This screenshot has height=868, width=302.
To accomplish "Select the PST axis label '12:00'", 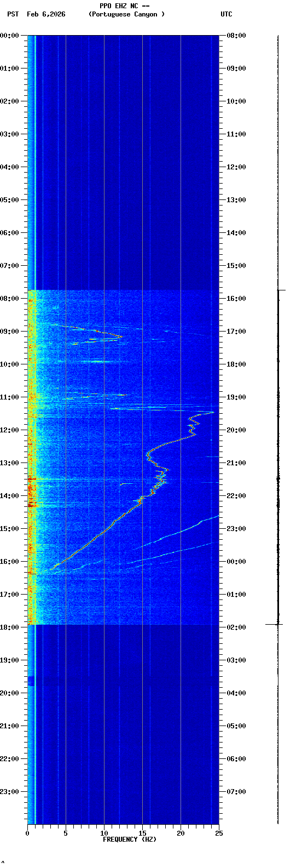I will coord(10,430).
